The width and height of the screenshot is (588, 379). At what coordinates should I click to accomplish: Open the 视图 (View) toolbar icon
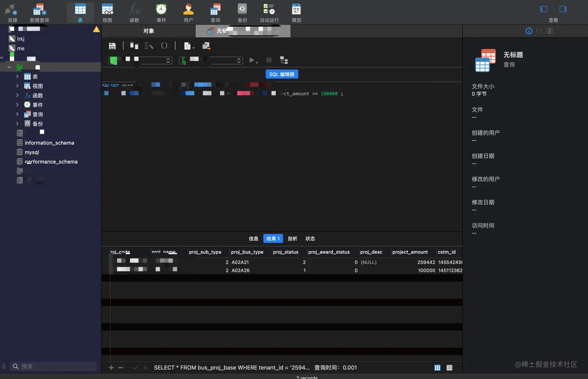[x=107, y=12]
